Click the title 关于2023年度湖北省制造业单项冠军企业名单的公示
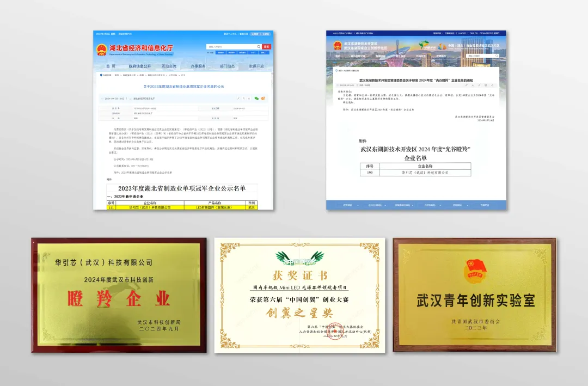This screenshot has width=588, height=386. point(183,86)
